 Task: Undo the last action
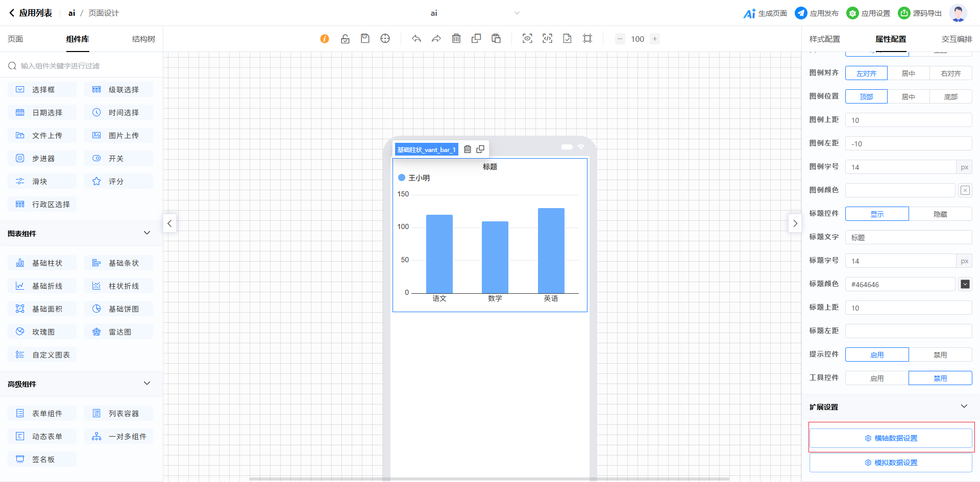416,39
